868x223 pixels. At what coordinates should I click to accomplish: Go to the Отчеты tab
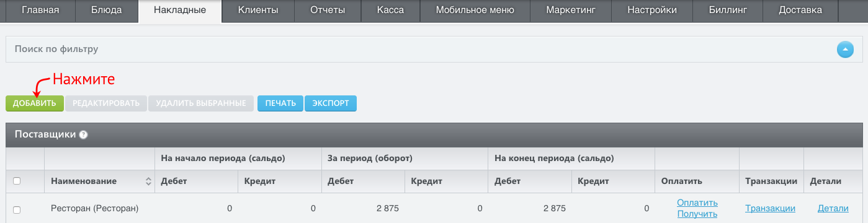coord(328,11)
